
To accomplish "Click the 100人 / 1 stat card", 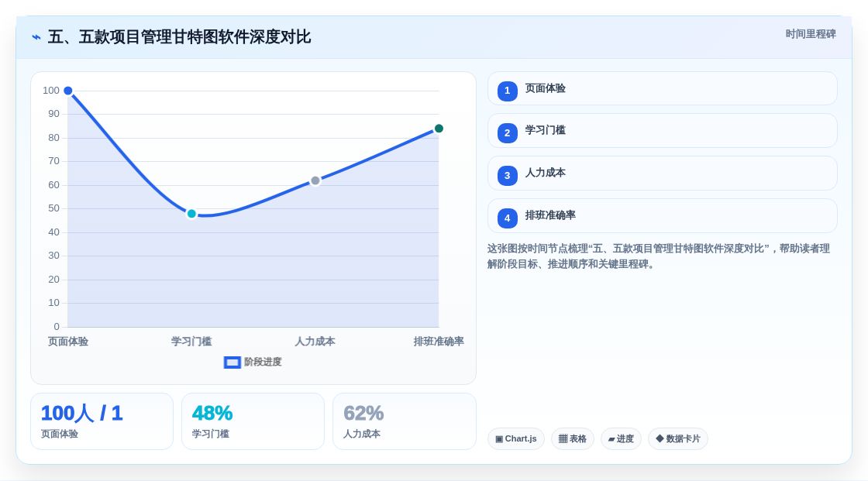I will click(102, 421).
